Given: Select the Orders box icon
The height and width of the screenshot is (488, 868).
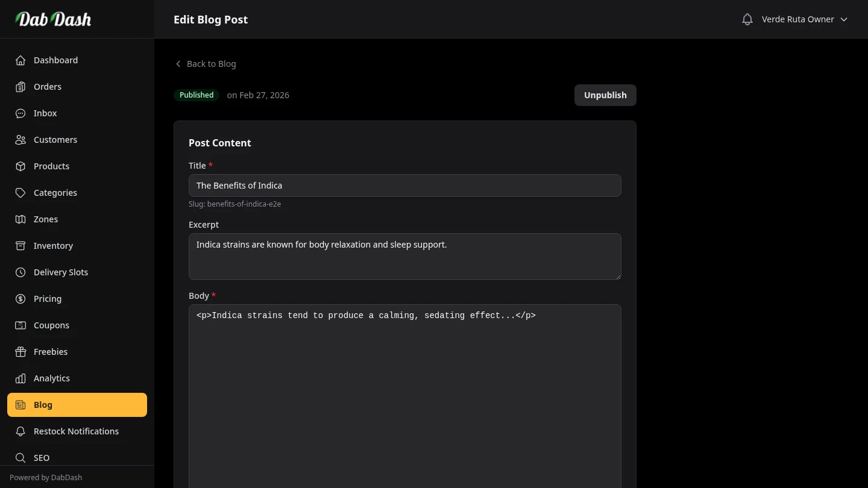Looking at the screenshot, I should [20, 86].
